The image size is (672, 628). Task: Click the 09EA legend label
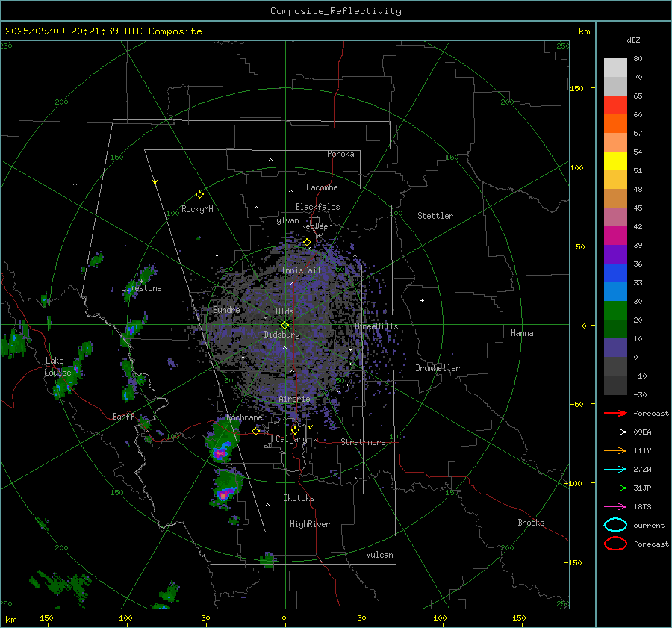[642, 432]
